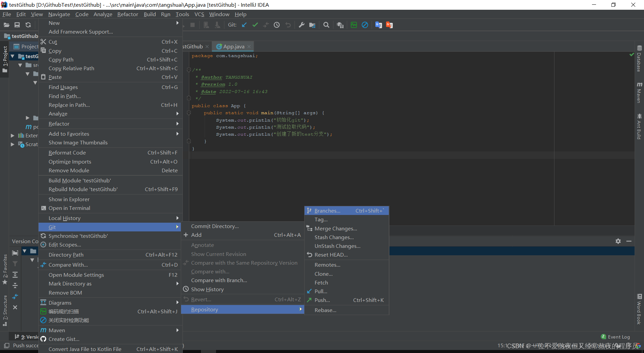Click Reformat Code menu item
Image resolution: width=644 pixels, height=353 pixels.
(x=110, y=153)
